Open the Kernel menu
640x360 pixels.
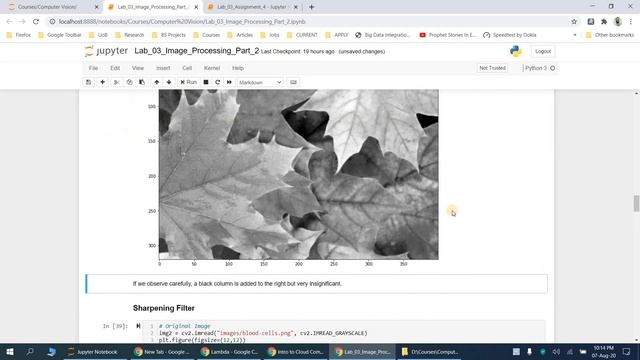tap(212, 68)
